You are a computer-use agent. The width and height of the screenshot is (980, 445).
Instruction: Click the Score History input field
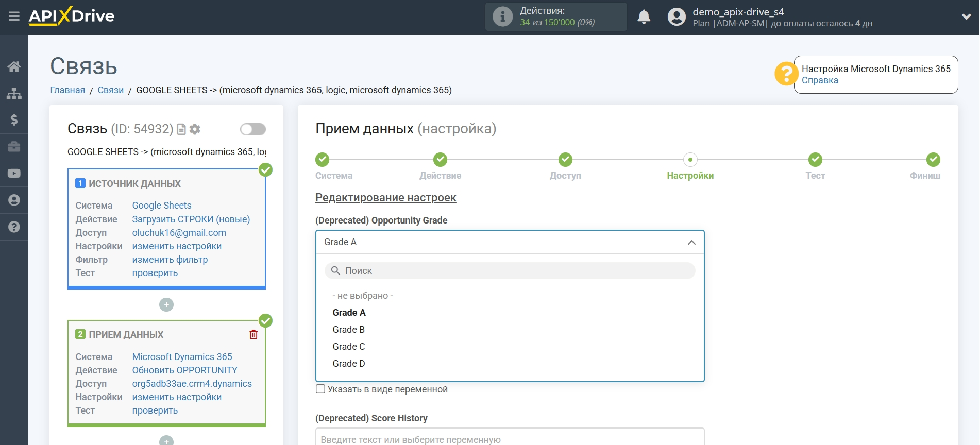coord(510,438)
